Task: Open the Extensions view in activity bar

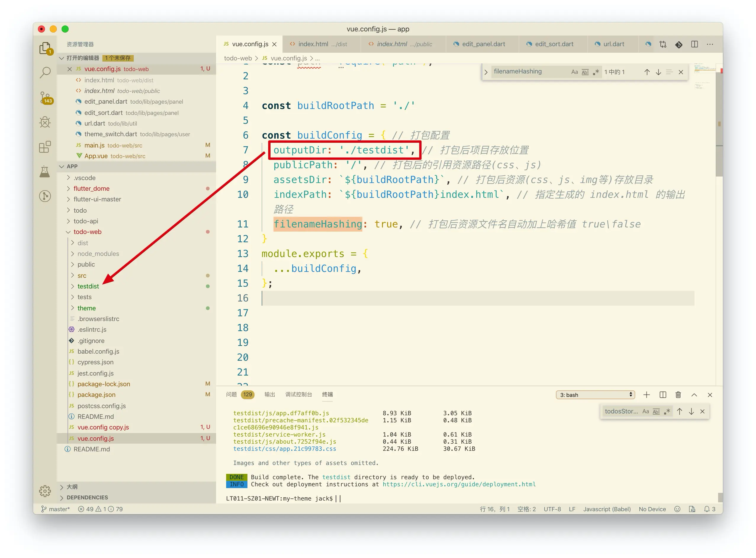Action: (x=45, y=147)
